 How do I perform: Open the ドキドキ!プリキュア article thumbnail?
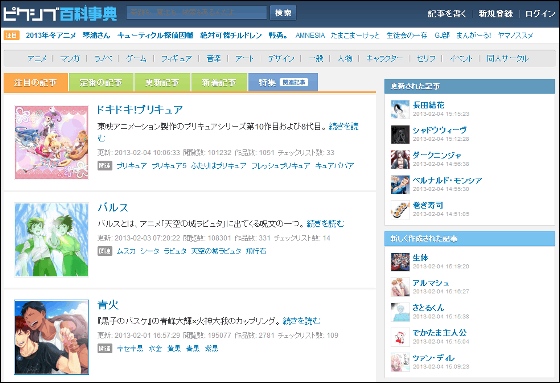click(51, 142)
